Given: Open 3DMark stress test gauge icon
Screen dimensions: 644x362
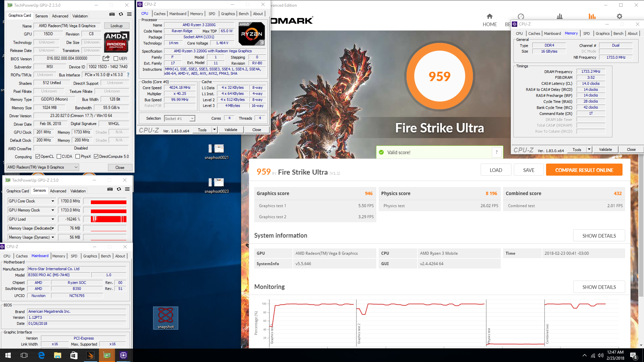Looking at the screenshot, I should click(x=521, y=16).
